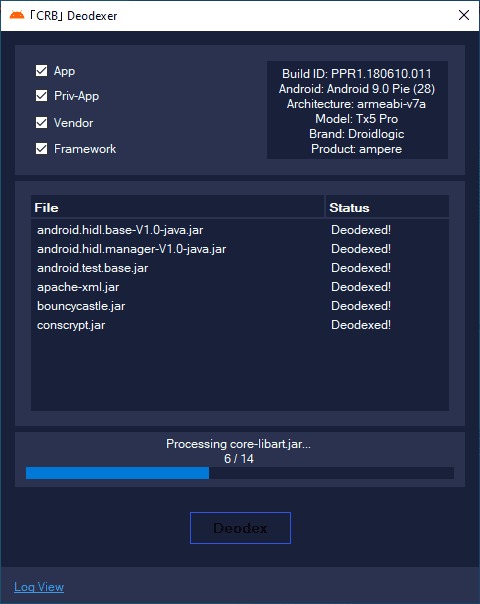
Task: Close the CRB Deodexer window
Action: point(464,15)
